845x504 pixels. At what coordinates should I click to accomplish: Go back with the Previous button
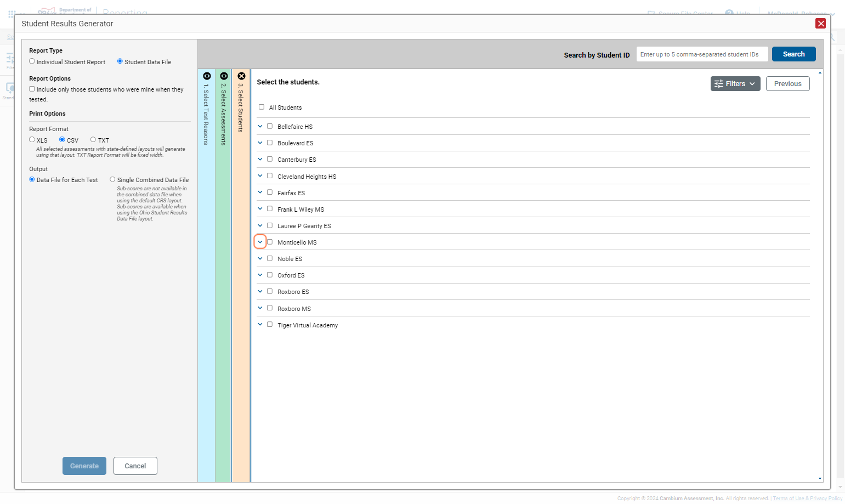click(x=787, y=84)
